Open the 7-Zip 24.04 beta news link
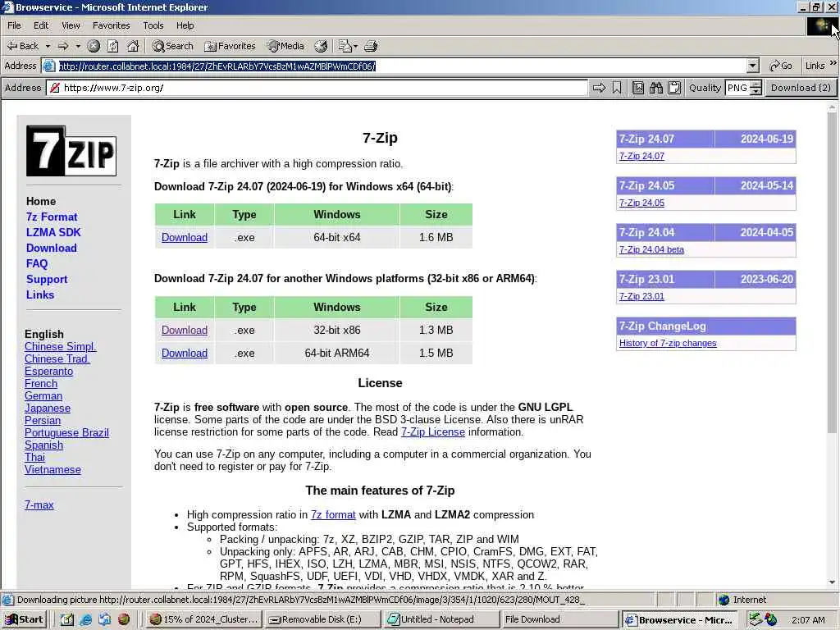This screenshot has height=630, width=840. pyautogui.click(x=651, y=249)
